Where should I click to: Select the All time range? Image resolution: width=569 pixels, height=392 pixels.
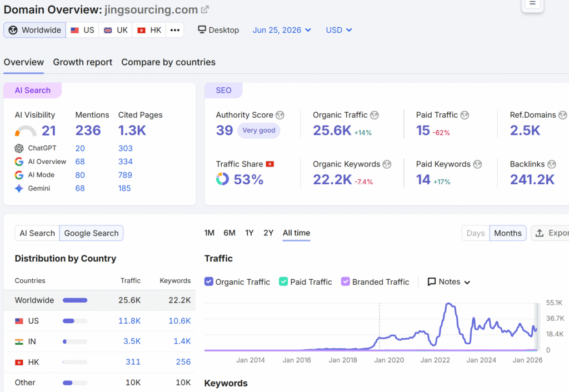point(297,233)
